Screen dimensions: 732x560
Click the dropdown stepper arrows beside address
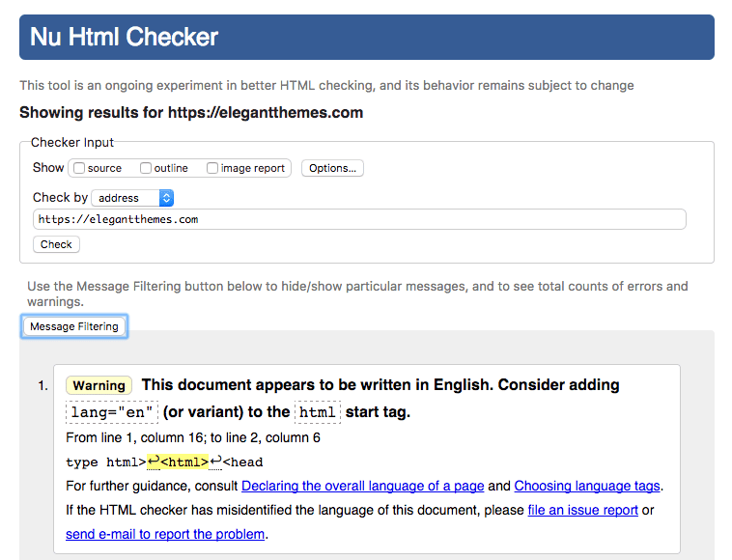[x=166, y=198]
